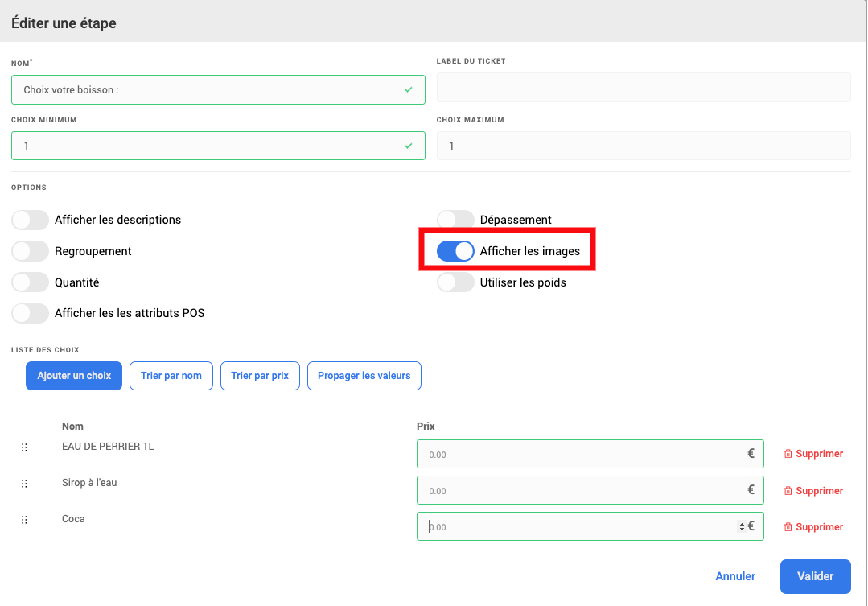Click the Coca price stepper arrows

(742, 527)
